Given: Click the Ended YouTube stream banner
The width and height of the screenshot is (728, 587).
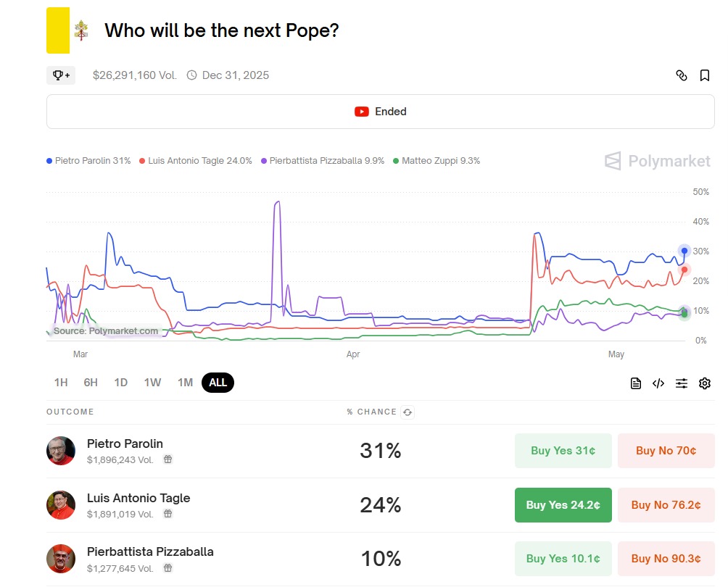Looking at the screenshot, I should [x=381, y=112].
